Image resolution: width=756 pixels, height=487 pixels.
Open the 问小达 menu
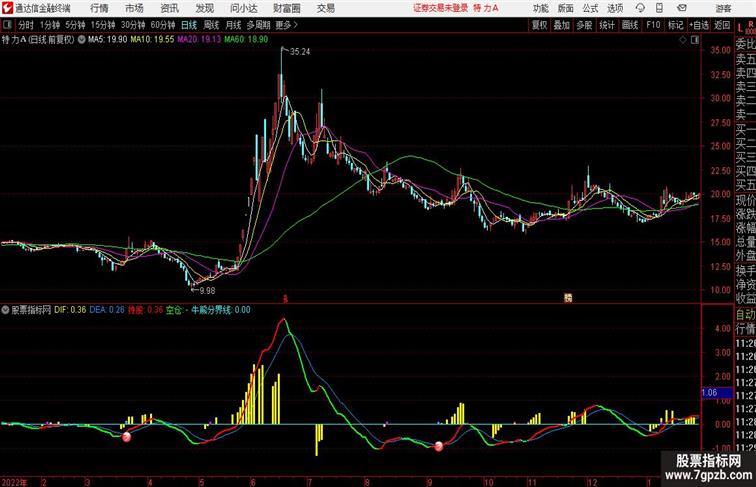click(x=244, y=8)
